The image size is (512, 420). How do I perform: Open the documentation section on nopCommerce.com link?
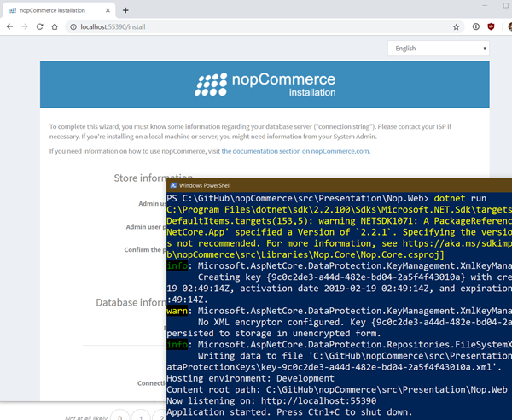point(295,151)
